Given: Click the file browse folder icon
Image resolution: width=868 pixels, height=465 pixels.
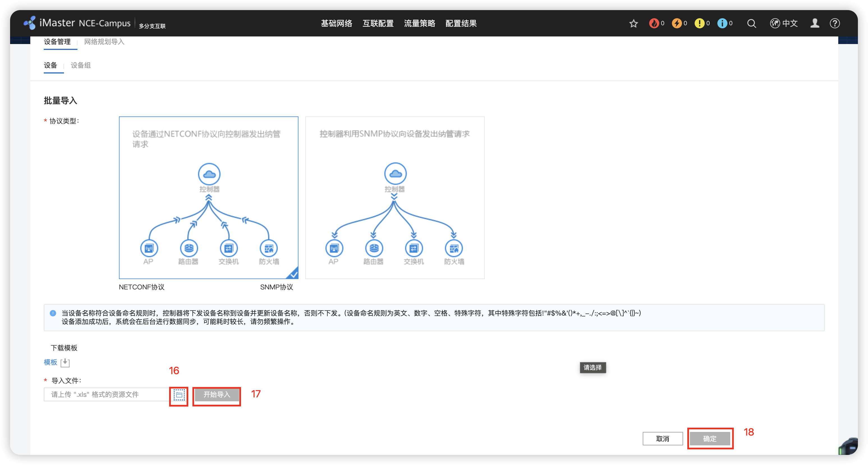Looking at the screenshot, I should pos(179,395).
